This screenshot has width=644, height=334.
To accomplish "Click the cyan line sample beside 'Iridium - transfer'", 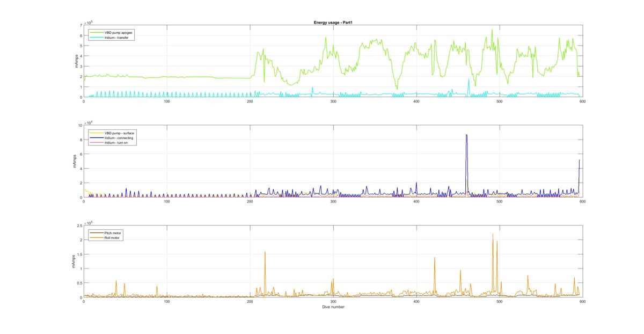I will coord(96,38).
